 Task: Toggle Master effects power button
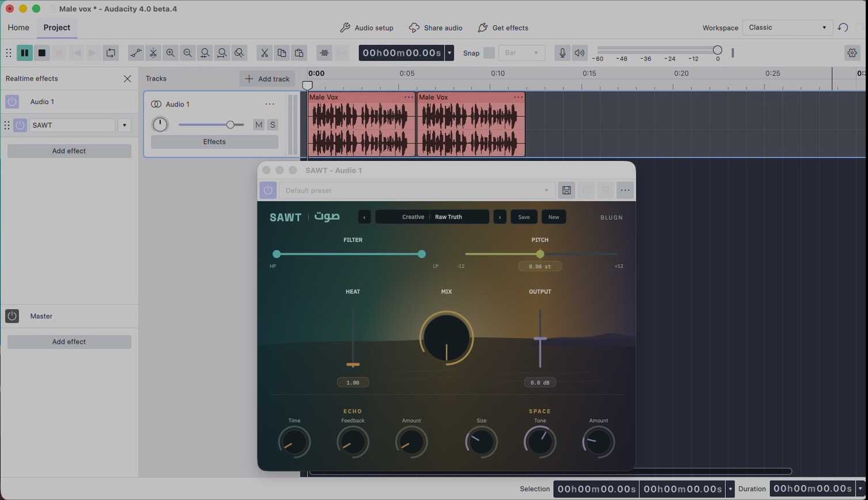coord(12,316)
